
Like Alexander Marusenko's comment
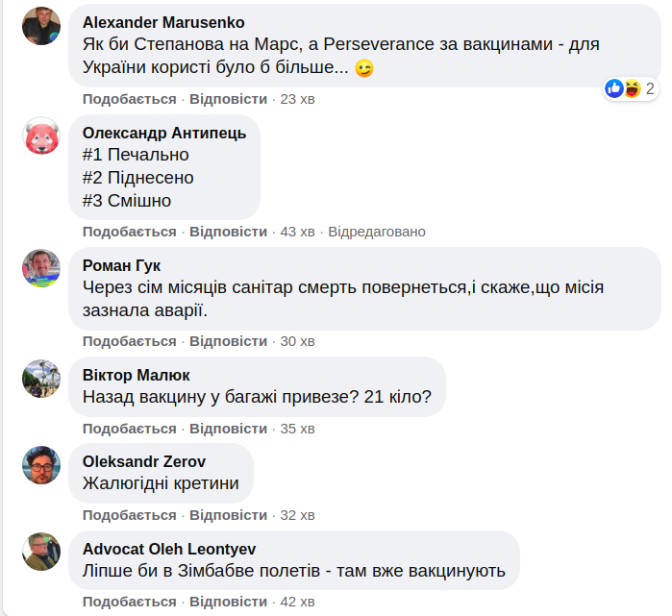[x=129, y=99]
